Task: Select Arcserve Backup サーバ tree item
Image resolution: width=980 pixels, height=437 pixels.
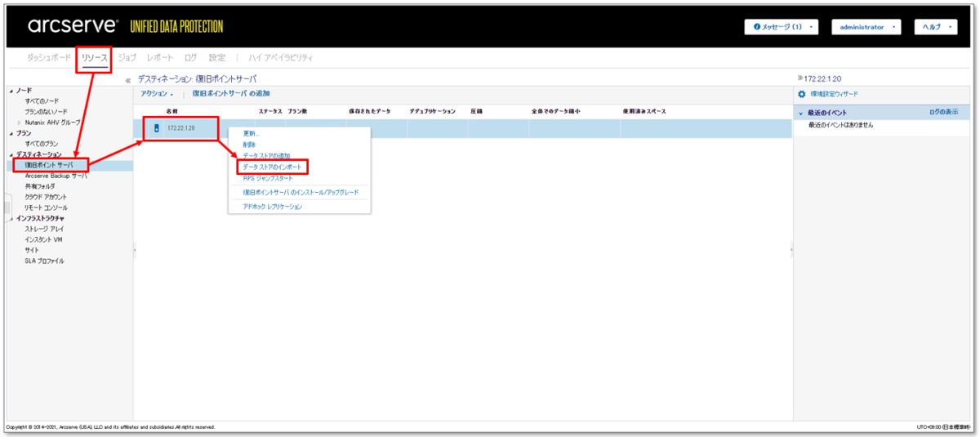Action: (x=56, y=176)
